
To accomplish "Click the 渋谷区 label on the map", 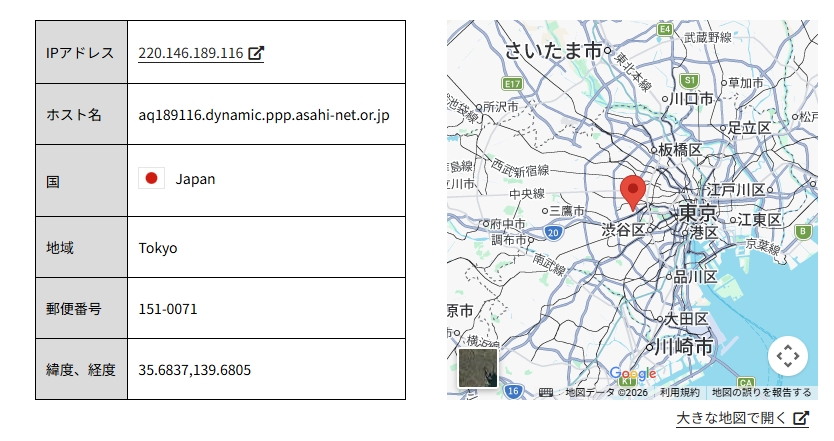I will click(623, 231).
